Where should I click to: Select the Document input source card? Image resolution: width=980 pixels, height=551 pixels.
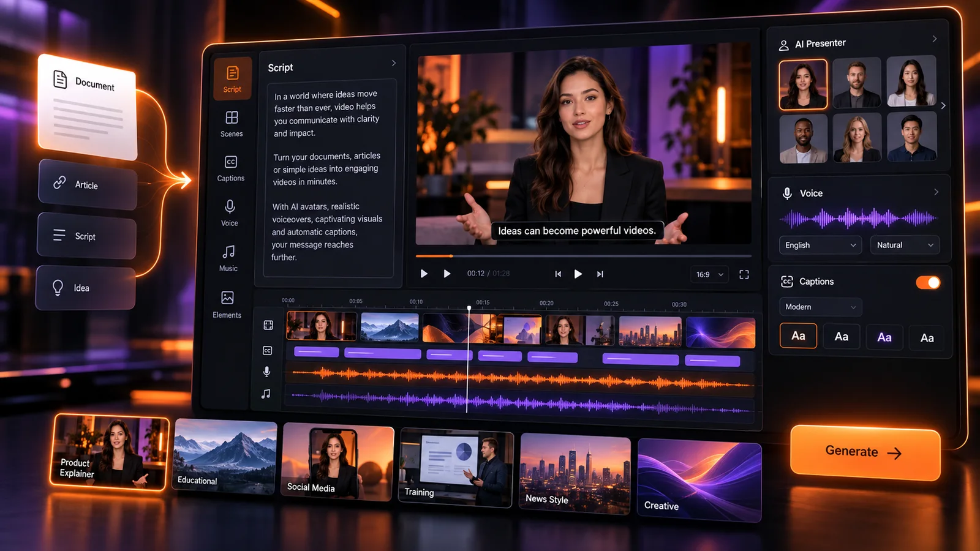tap(88, 107)
